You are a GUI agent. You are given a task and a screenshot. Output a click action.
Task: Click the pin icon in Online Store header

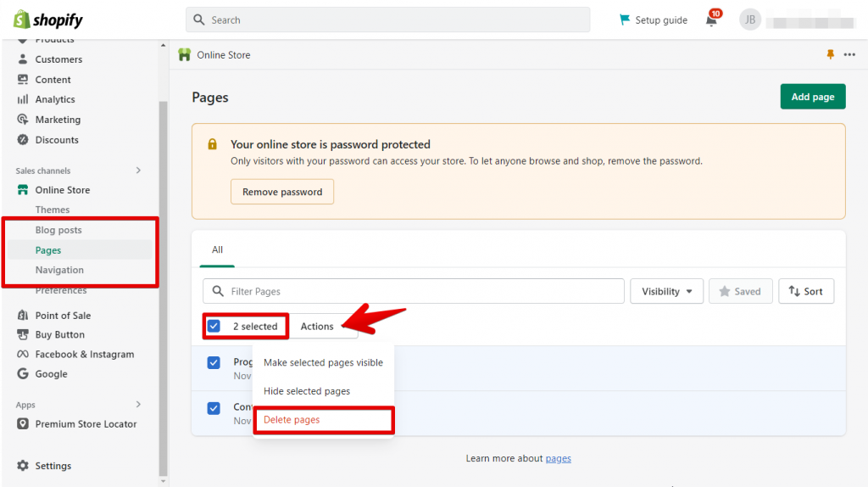831,55
